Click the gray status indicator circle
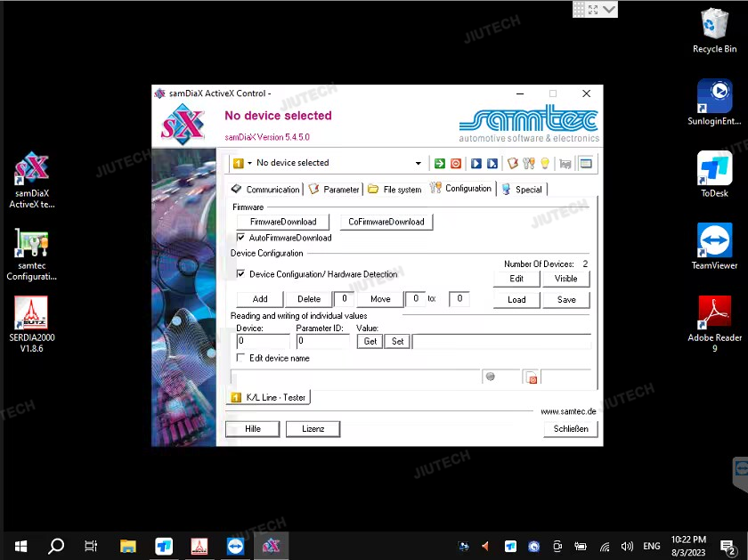The height and width of the screenshot is (560, 748). 490,377
